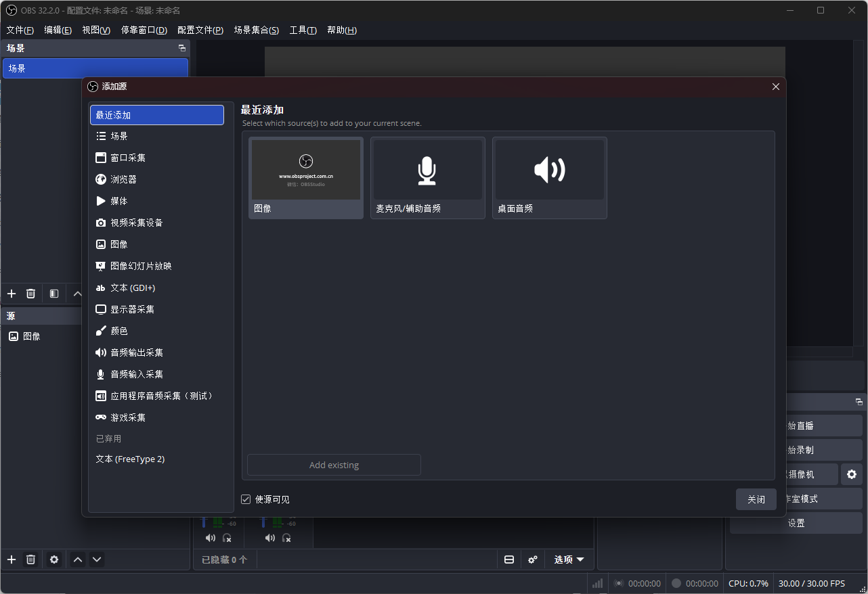
Task: Mute second mixer channel speaker icon
Action: (x=270, y=538)
